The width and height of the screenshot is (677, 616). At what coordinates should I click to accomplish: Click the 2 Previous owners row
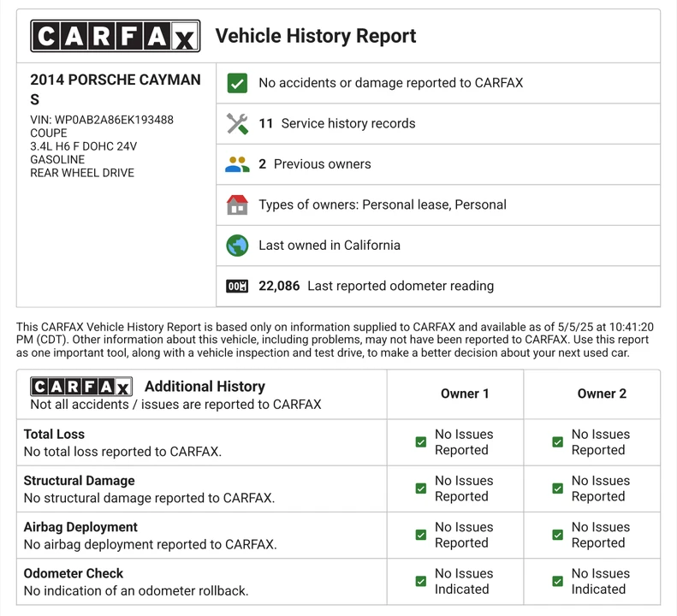click(438, 164)
